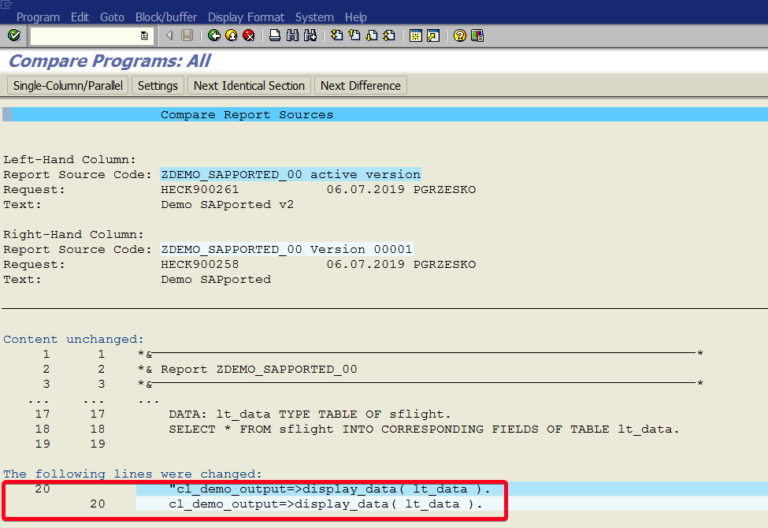Jump to First Page icon
The width and height of the screenshot is (768, 528).
click(336, 35)
